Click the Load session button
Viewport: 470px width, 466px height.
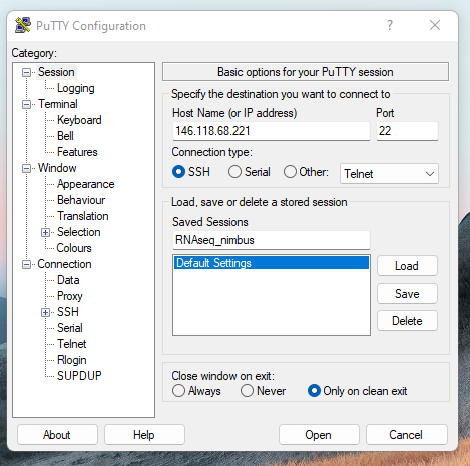(407, 266)
